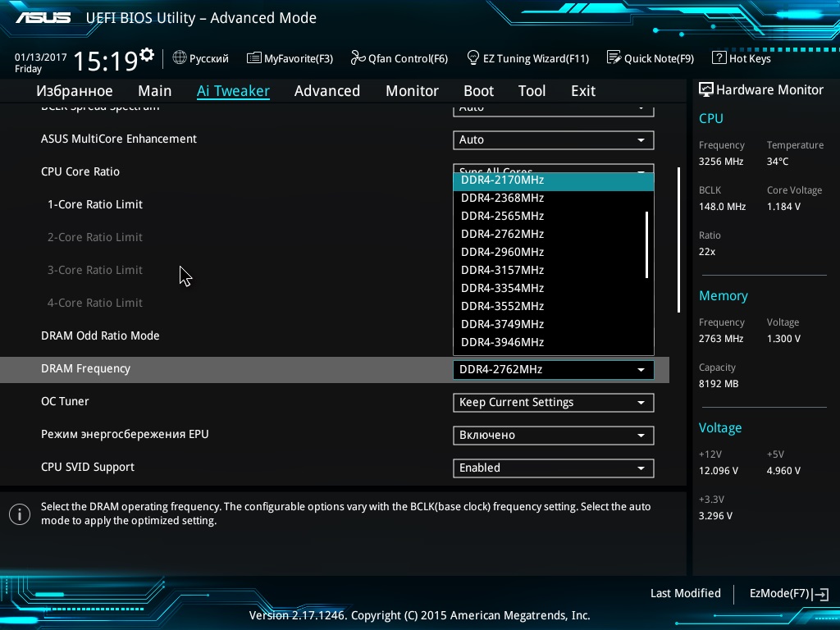Select 1-Core Ratio Limit setting

95,204
